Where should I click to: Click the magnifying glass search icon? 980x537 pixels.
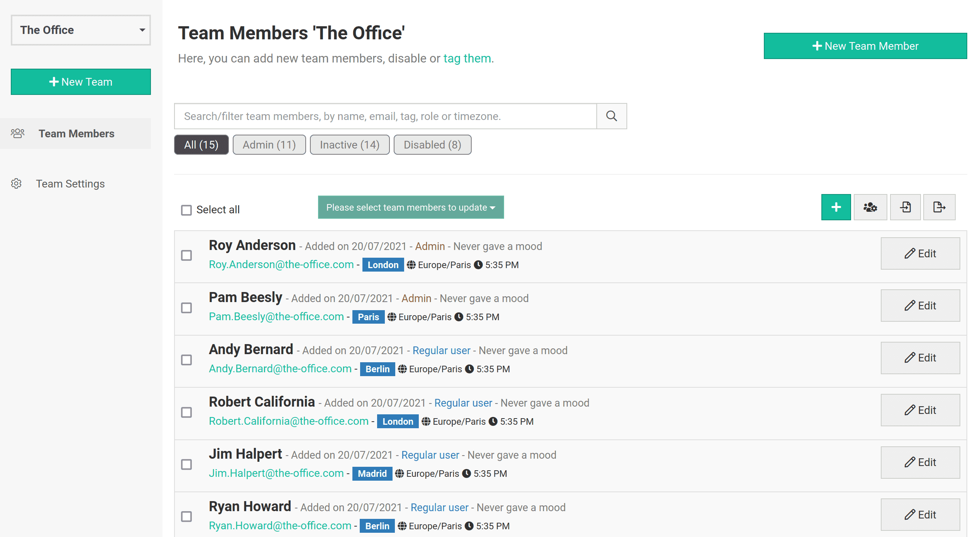click(x=611, y=116)
